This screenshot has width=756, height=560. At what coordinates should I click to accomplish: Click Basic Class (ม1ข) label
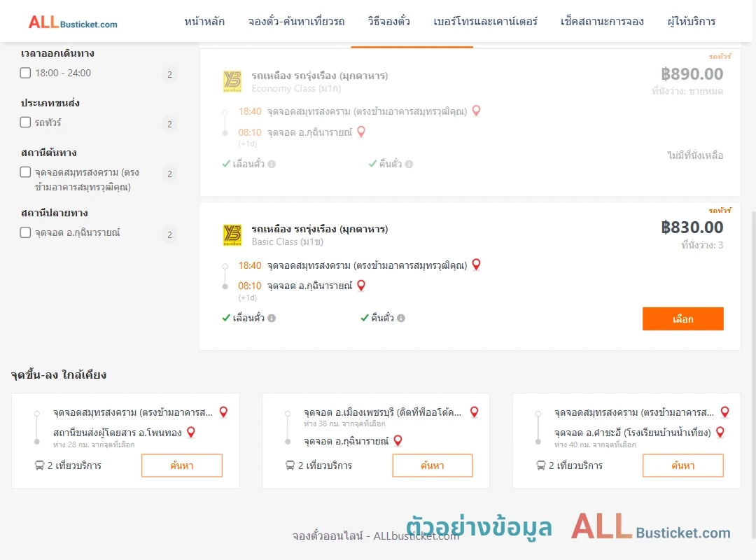tap(288, 241)
